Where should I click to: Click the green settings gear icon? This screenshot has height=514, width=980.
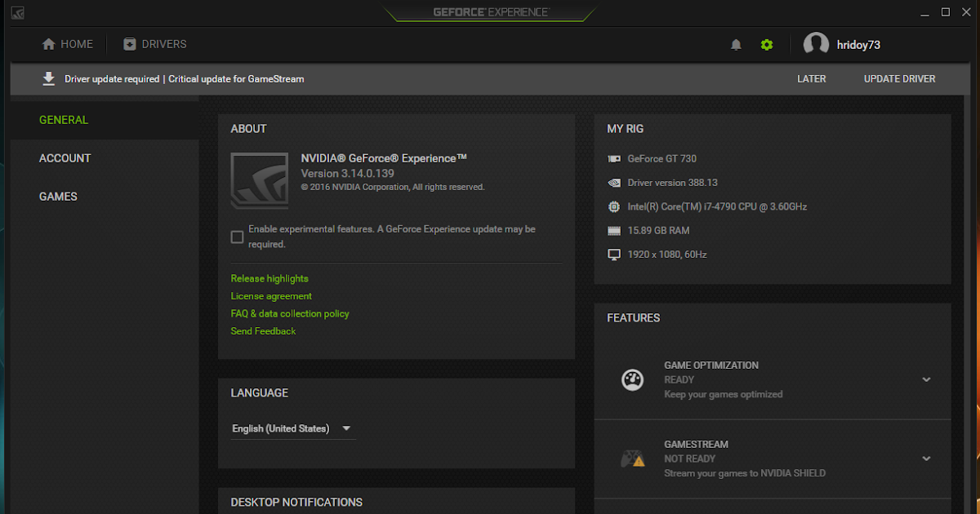(766, 45)
